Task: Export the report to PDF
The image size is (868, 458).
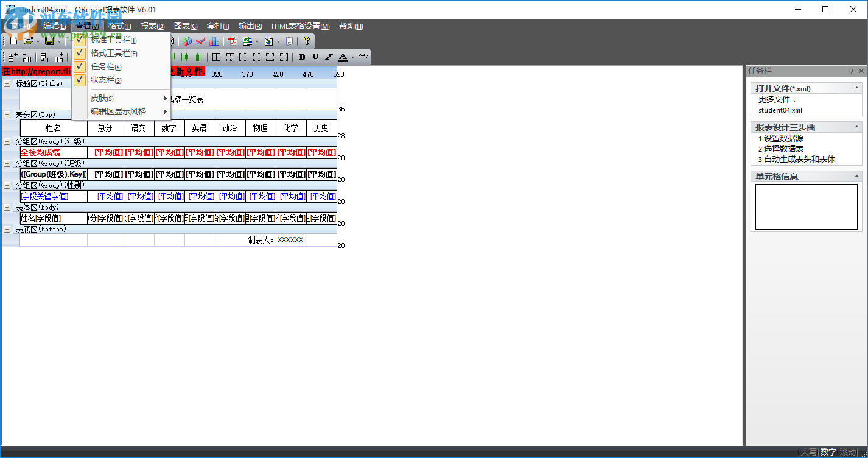Action: click(233, 41)
